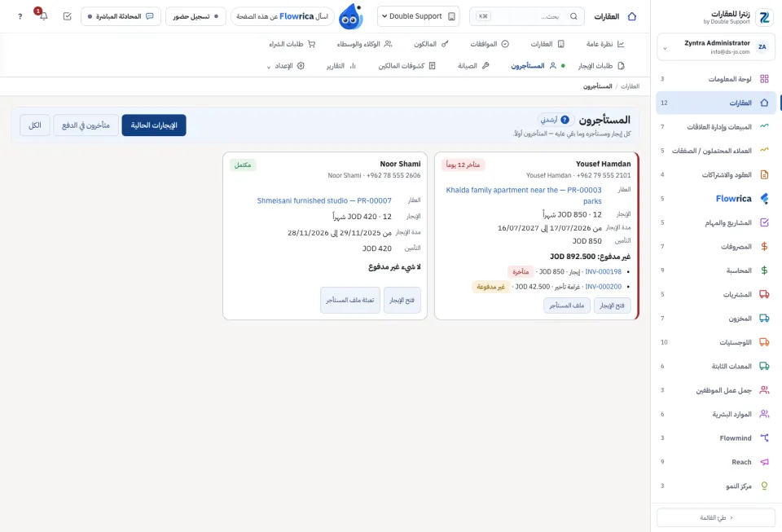Click the المصروفات dollar icon
782x532 pixels.
point(764,246)
